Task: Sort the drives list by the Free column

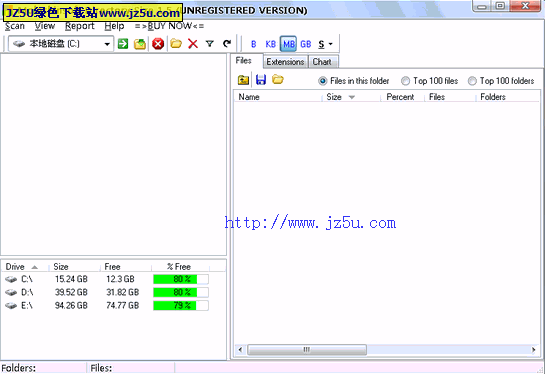Action: pos(126,267)
